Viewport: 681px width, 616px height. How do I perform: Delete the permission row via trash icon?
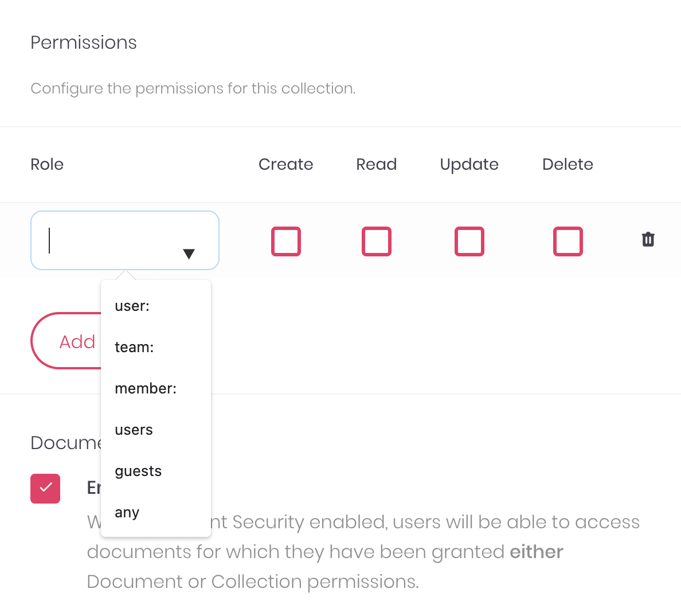[648, 239]
